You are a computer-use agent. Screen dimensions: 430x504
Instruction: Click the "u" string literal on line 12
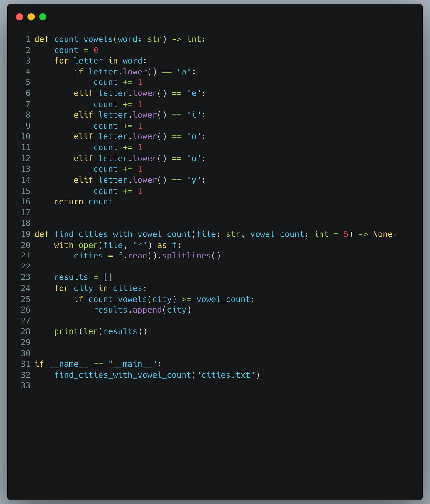point(194,158)
